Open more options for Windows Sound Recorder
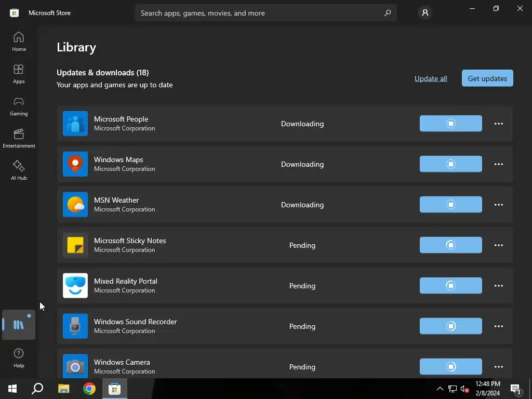 [498, 326]
